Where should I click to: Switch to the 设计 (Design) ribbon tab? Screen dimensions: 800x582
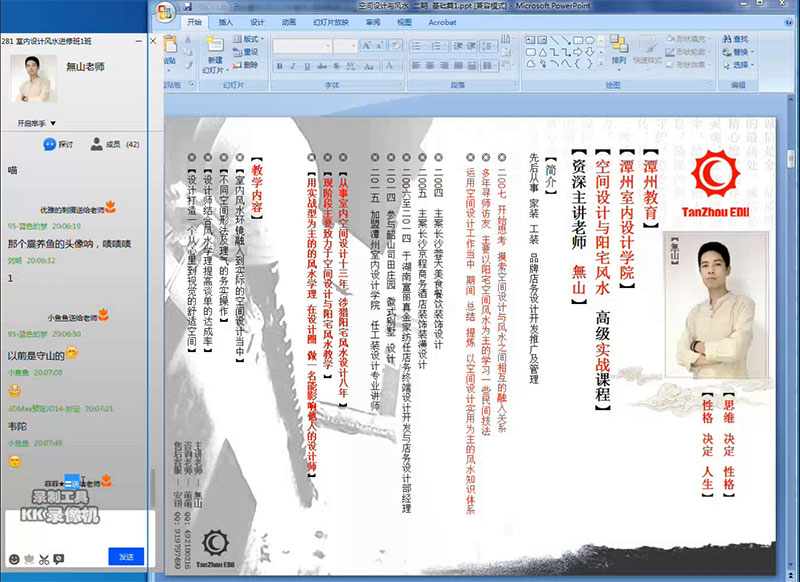pos(257,22)
